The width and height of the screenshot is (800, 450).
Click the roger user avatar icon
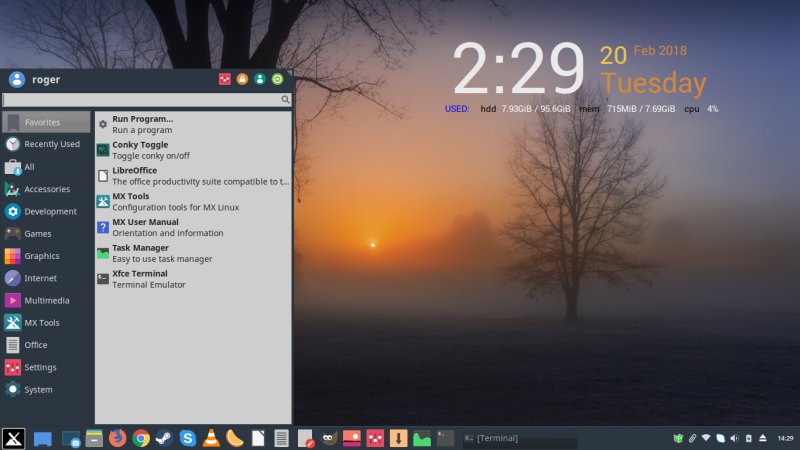tap(17, 79)
